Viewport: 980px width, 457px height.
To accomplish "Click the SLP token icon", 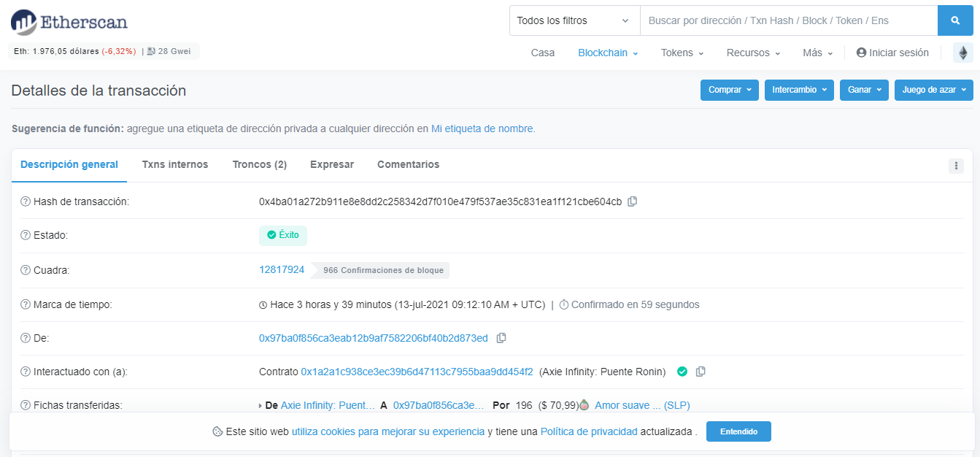I will tap(584, 405).
